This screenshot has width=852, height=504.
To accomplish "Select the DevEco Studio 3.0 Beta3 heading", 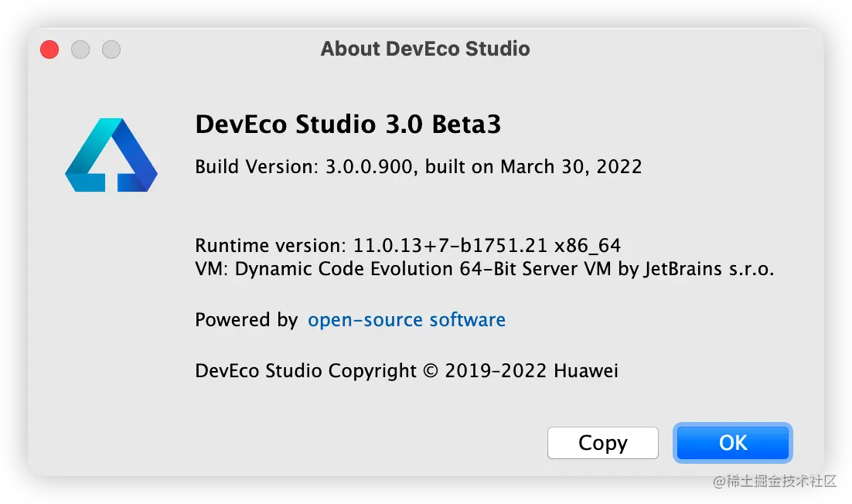I will (x=348, y=124).
